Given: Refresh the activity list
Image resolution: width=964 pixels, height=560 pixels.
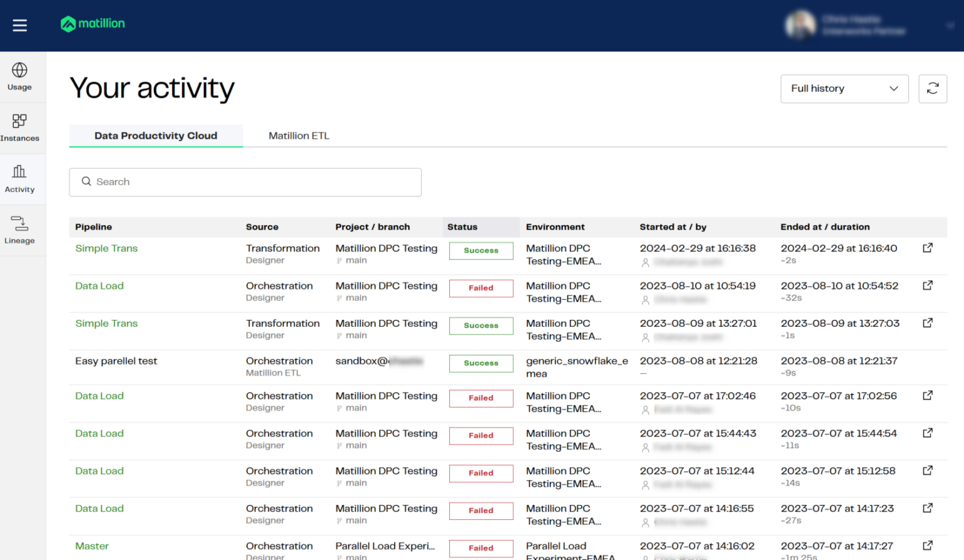Looking at the screenshot, I should click(x=933, y=88).
